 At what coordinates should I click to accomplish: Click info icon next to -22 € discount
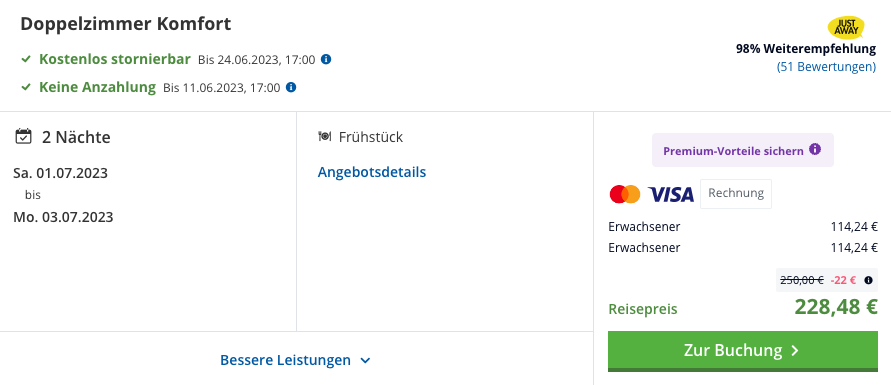click(x=868, y=280)
